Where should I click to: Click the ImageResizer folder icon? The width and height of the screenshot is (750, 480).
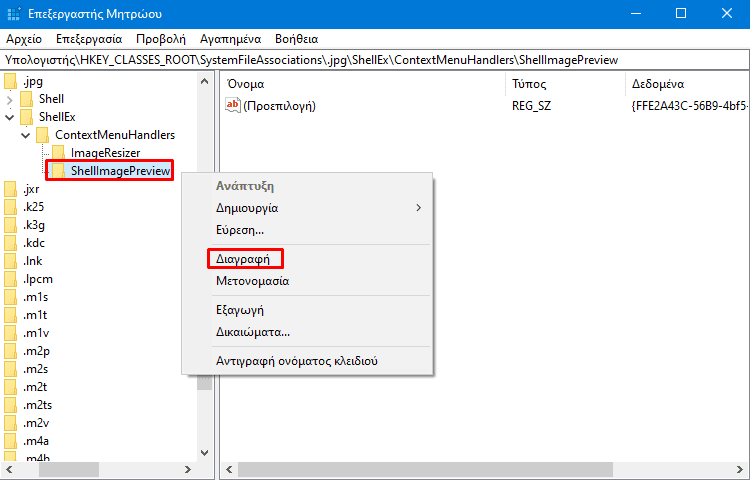58,153
